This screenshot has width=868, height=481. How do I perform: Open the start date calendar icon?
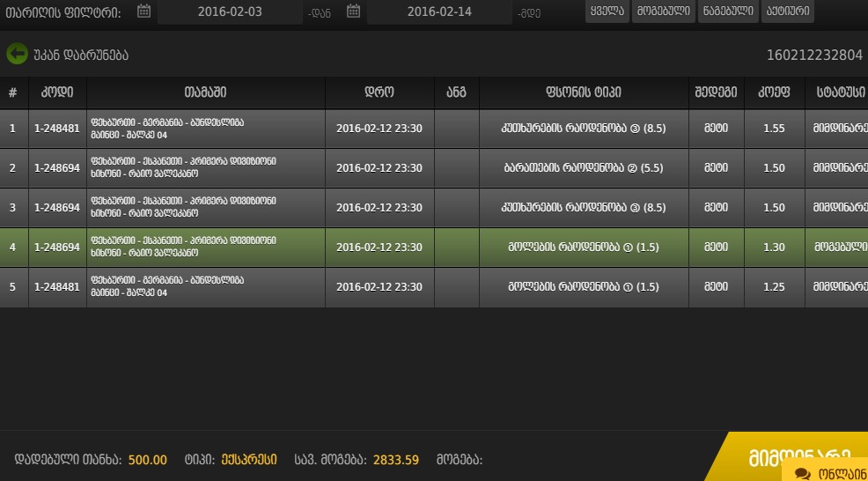143,11
